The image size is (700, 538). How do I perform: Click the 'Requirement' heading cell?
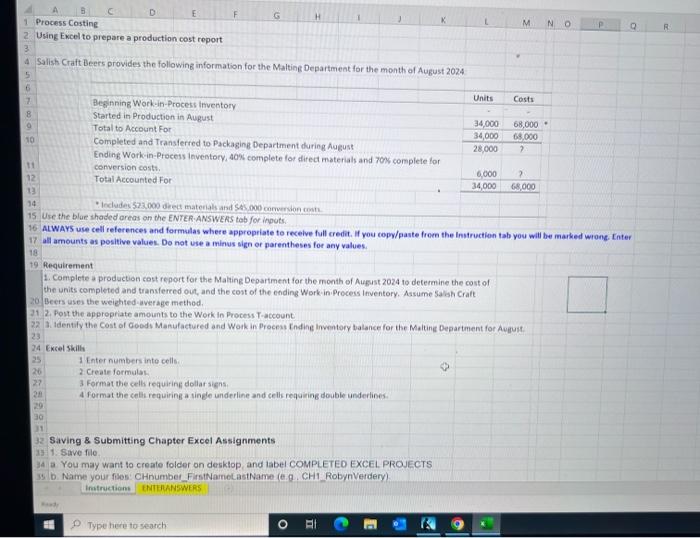68,265
